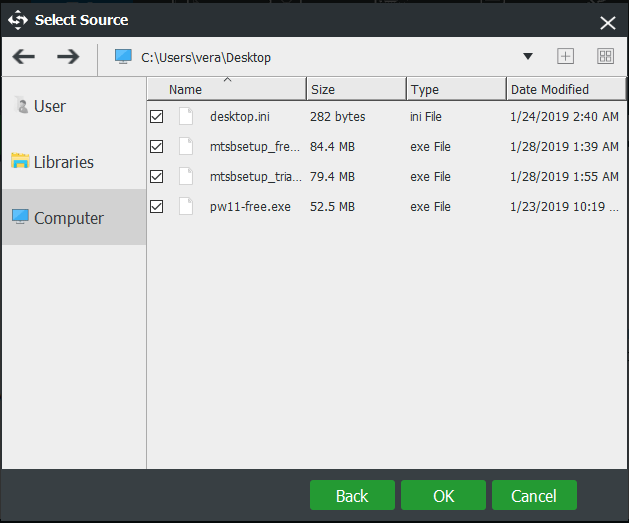
Task: Click the exe File cell of pw11-free.exe
Action: (430, 207)
